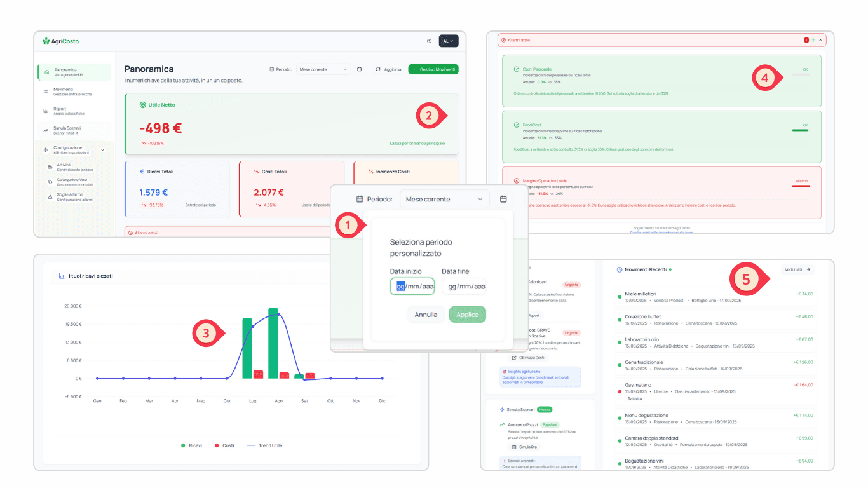
Task: Collapse the Allarmi attivi panel chevron
Action: (x=819, y=39)
